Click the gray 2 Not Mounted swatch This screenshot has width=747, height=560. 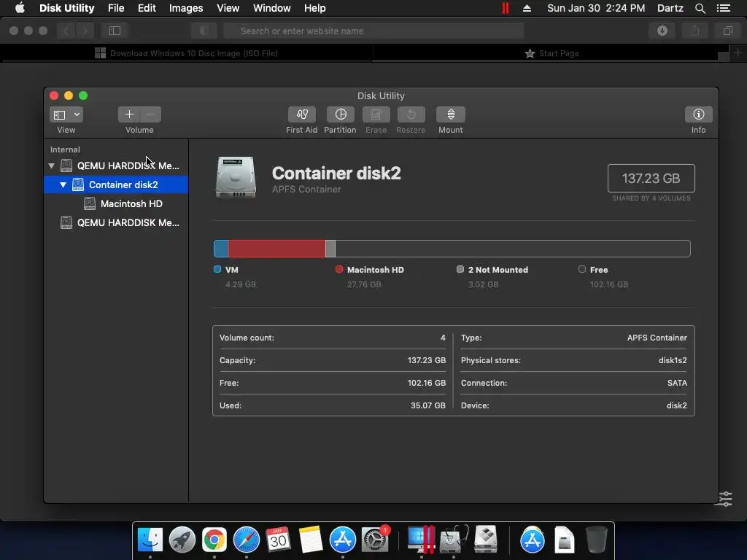(x=460, y=269)
